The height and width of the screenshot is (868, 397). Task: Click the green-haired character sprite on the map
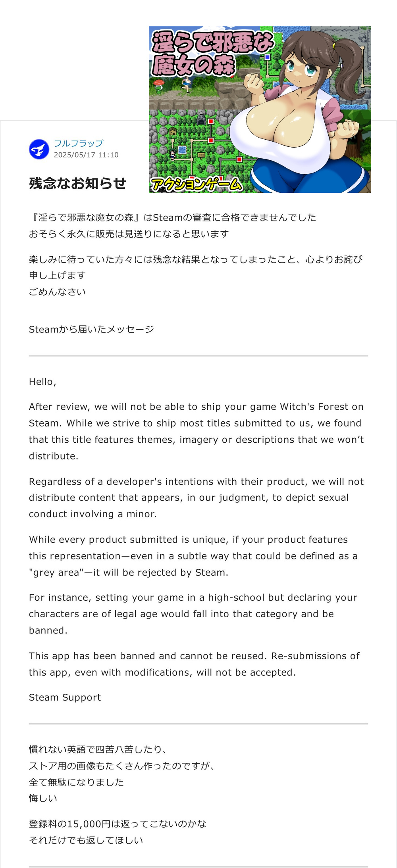[x=173, y=154]
